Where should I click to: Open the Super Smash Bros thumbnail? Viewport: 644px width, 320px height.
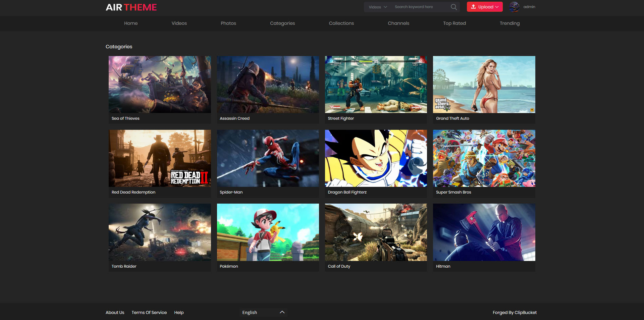[484, 158]
